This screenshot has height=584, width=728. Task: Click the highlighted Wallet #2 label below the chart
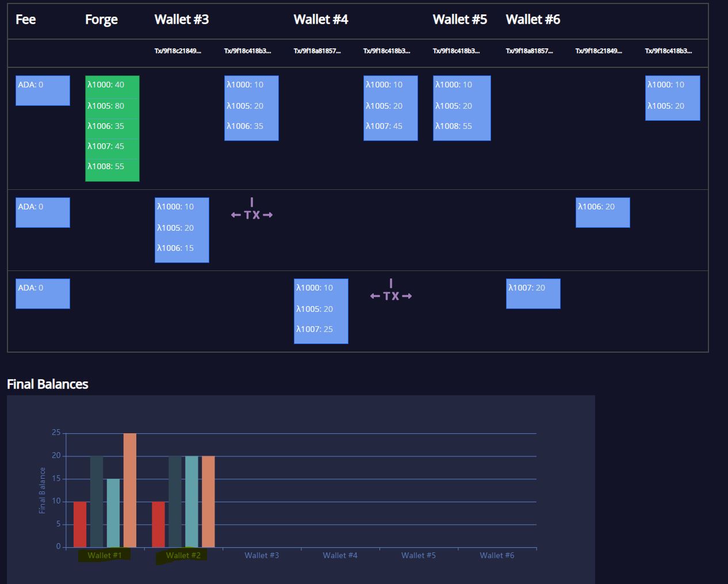tap(183, 555)
